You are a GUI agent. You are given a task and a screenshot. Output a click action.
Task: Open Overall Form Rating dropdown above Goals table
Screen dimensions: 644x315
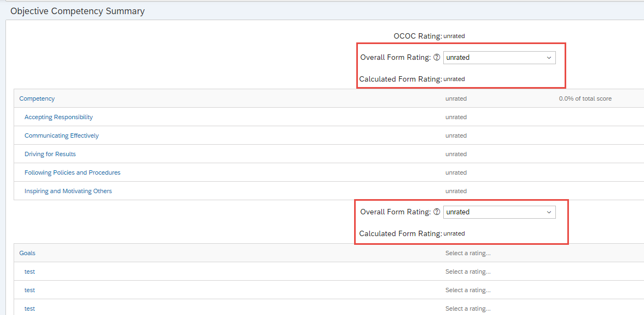coord(499,212)
